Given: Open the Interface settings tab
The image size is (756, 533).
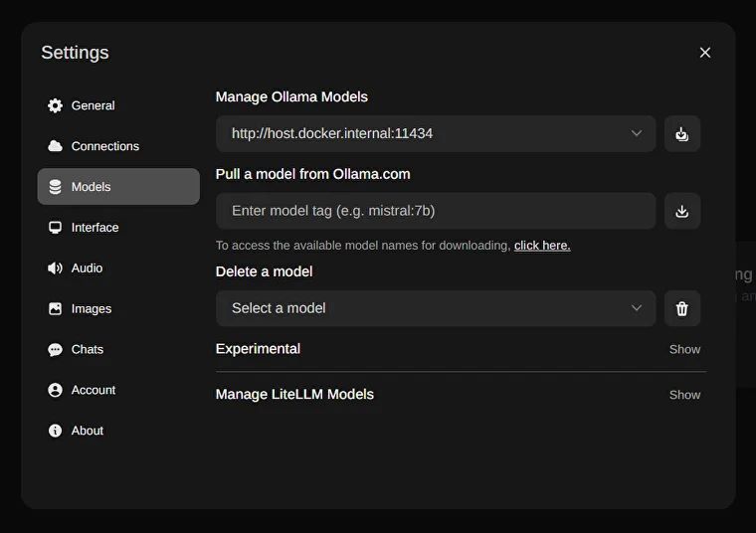Looking at the screenshot, I should click(94, 228).
